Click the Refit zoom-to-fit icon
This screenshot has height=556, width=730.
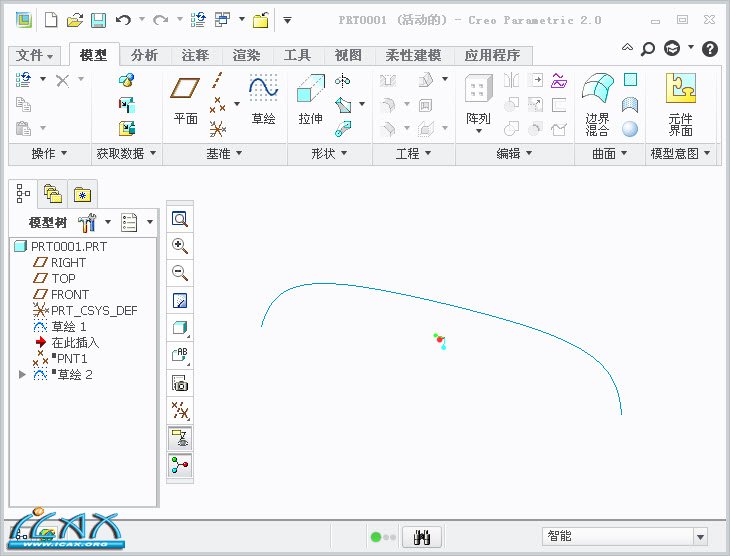(180, 219)
